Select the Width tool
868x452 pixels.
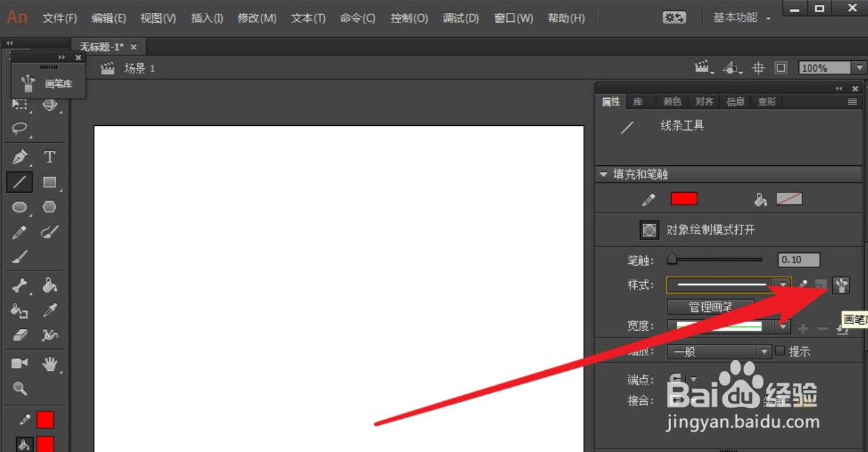tap(49, 335)
